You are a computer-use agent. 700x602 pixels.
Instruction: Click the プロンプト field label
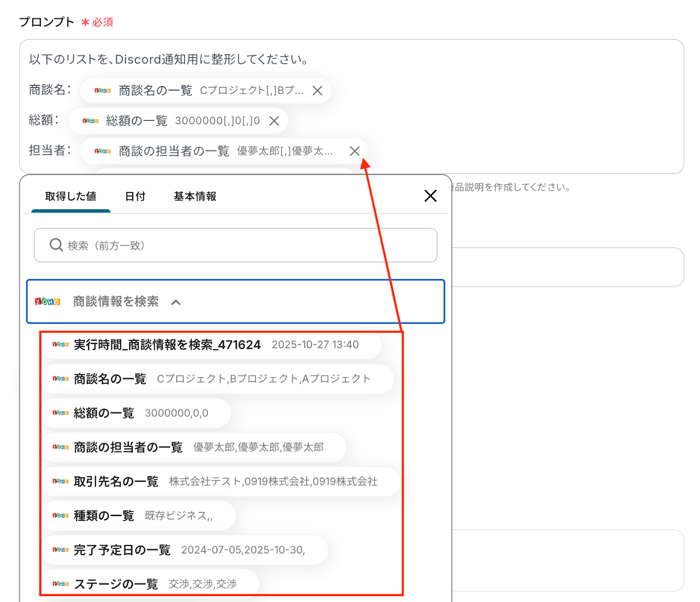point(47,22)
